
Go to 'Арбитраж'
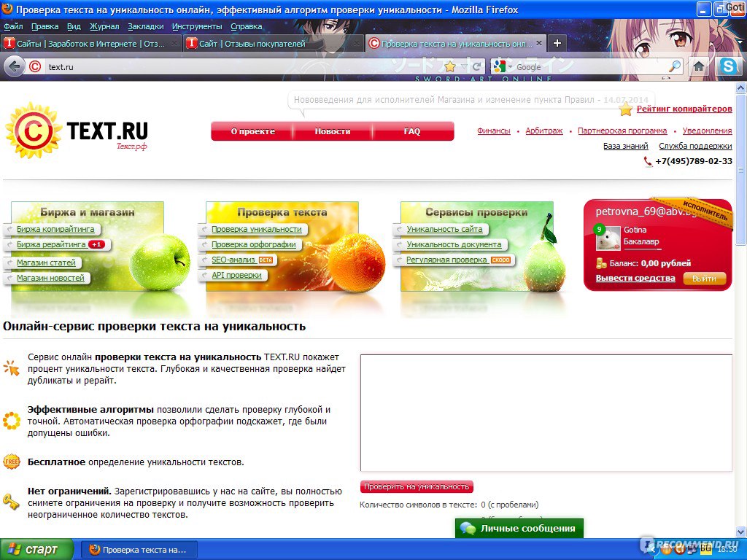click(x=544, y=131)
